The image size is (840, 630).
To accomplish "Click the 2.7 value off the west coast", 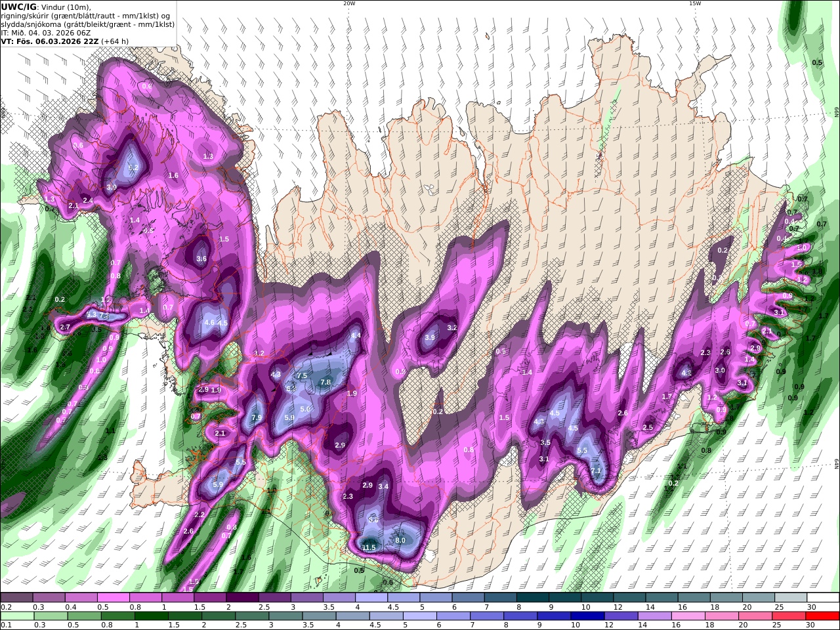I will click(x=65, y=327).
